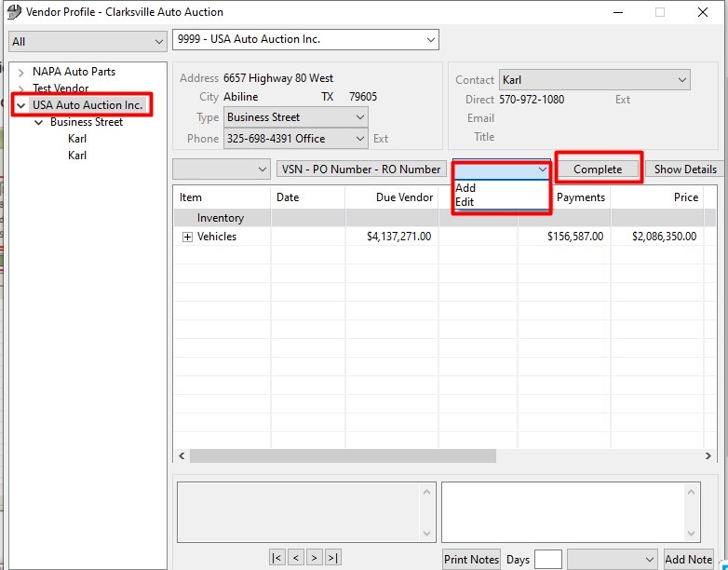Jump to last record navigation button
The image size is (728, 570).
pyautogui.click(x=333, y=557)
